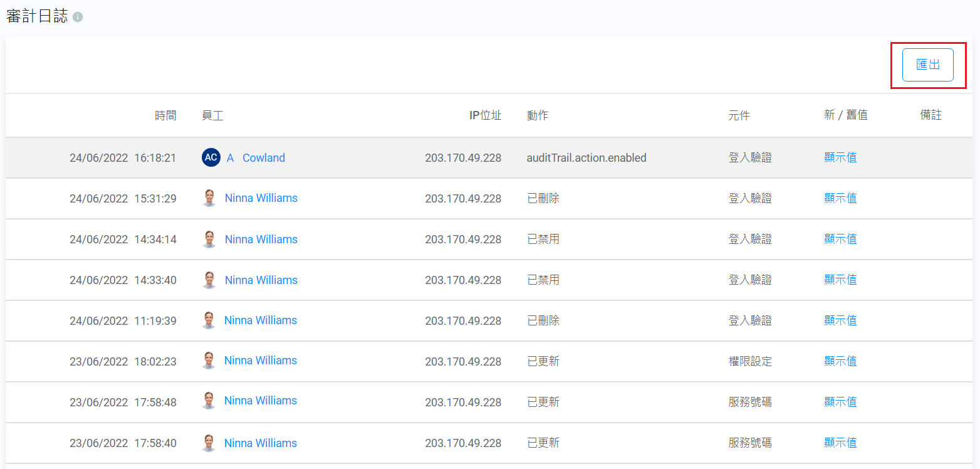Screen dimensions: 980x469
Task: Click the 權限設定 component cell
Action: coord(750,362)
